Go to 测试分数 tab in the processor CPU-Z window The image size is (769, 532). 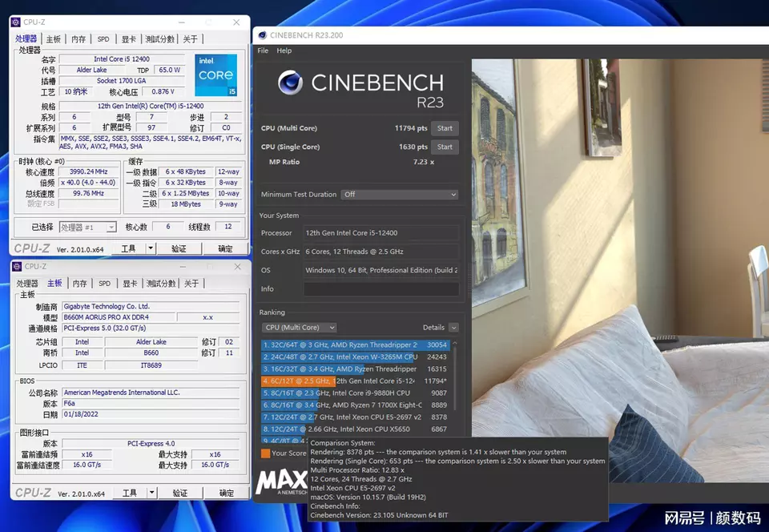tap(160, 39)
